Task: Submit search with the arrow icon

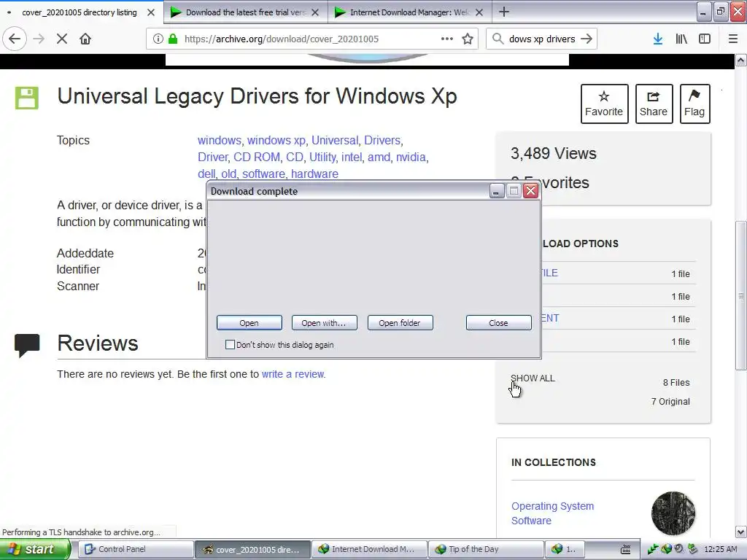Action: tap(587, 39)
